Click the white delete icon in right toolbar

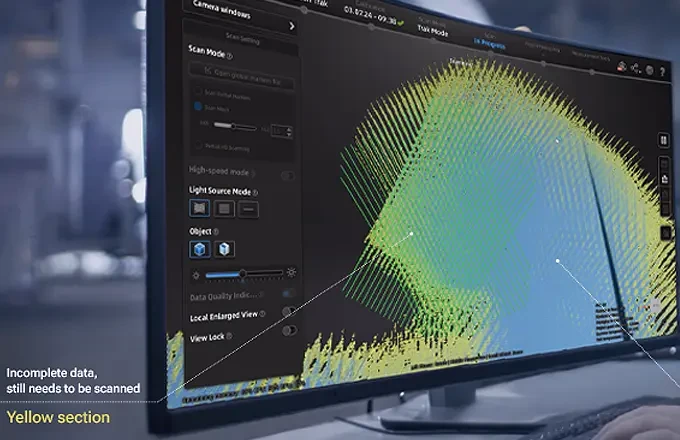(664, 179)
